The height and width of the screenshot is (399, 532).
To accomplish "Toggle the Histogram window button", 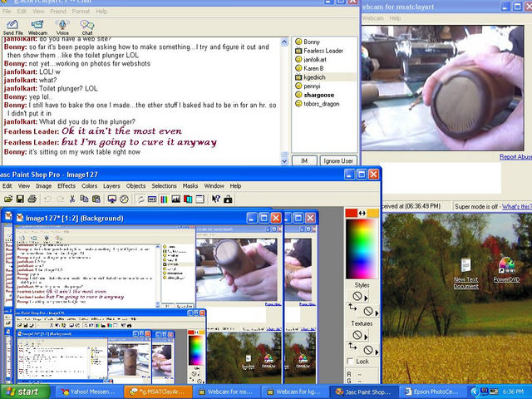I will click(175, 199).
